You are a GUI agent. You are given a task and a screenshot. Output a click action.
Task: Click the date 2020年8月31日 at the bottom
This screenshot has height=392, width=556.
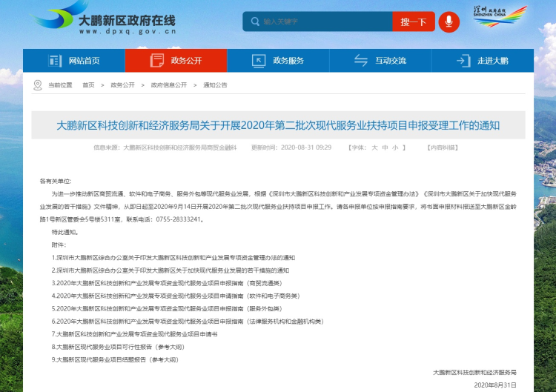pos(495,385)
